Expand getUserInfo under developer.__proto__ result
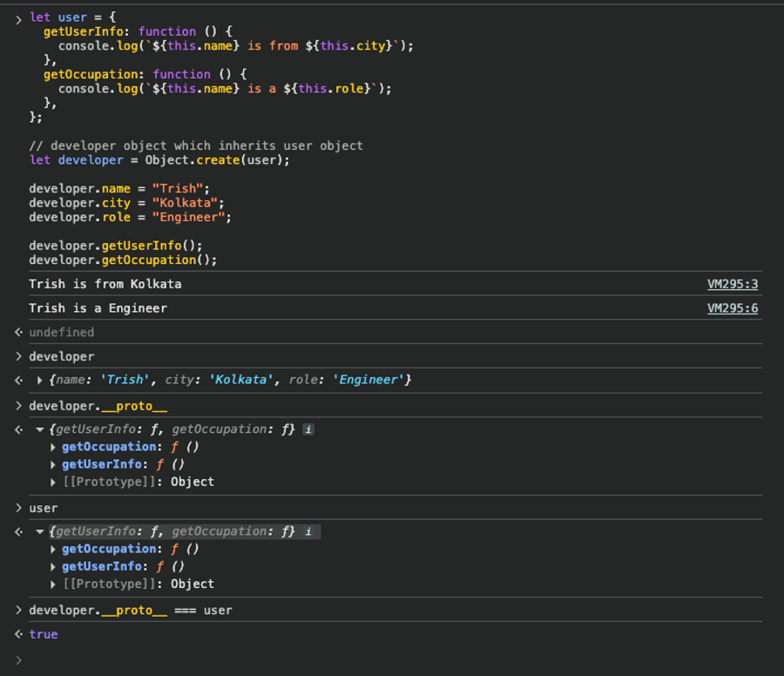The height and width of the screenshot is (676, 784). tap(54, 464)
